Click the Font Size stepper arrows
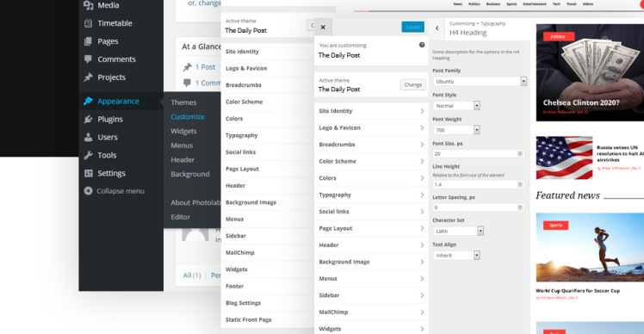644x334 pixels. [x=520, y=153]
